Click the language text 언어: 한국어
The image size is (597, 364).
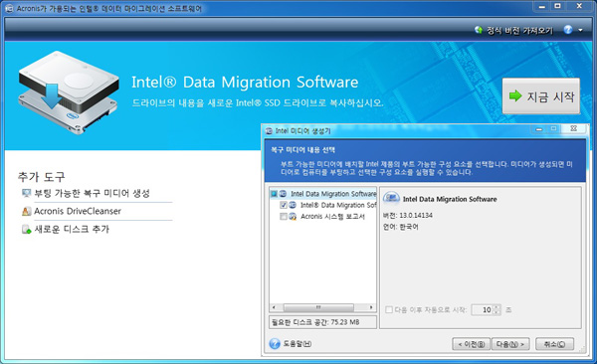pos(401,227)
